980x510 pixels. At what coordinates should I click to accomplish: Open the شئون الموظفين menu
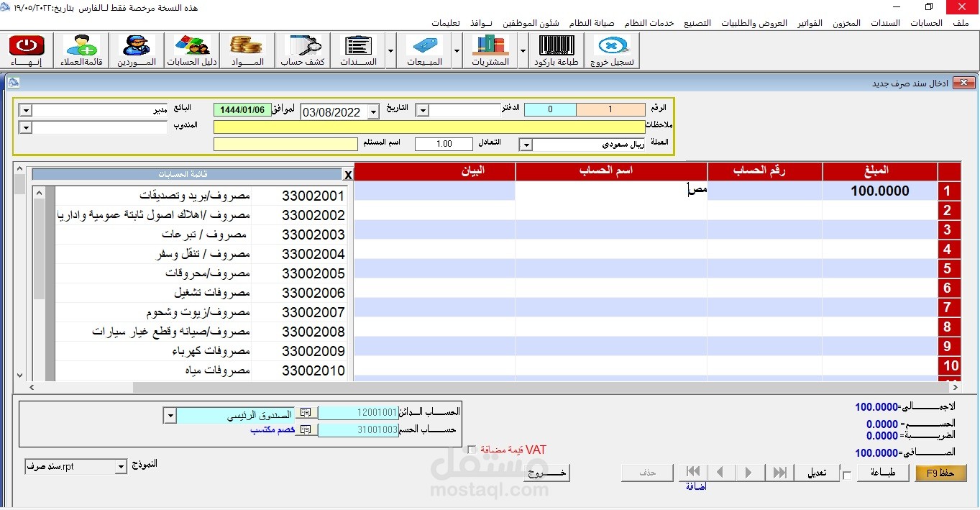tap(531, 23)
